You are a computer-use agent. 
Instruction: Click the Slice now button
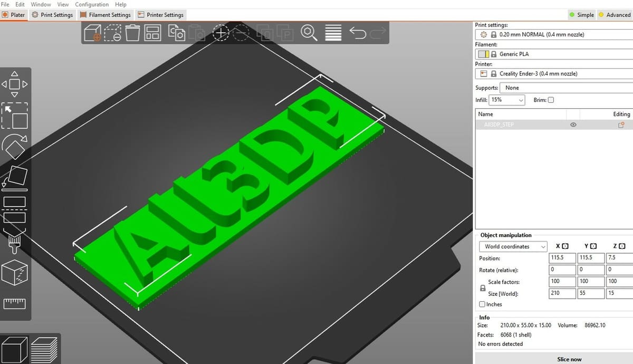click(x=569, y=359)
